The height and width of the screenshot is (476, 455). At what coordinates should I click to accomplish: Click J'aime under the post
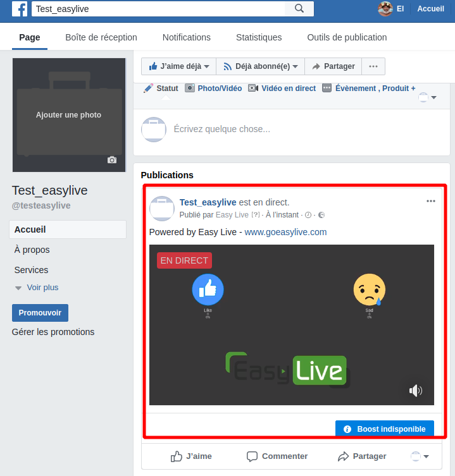point(191,456)
